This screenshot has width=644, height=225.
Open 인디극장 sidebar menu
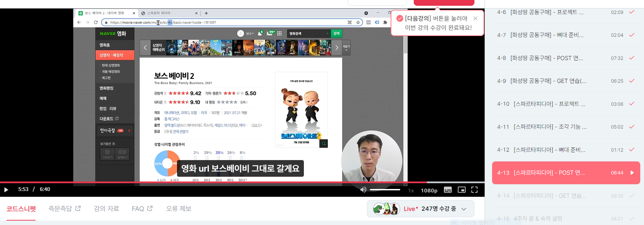(115, 131)
